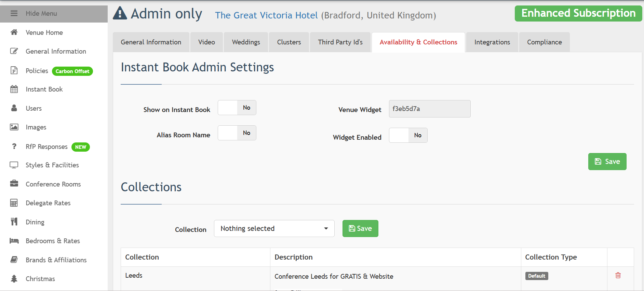Open The Great Victoria Hotel link
Image resolution: width=644 pixels, height=291 pixels.
coord(266,15)
